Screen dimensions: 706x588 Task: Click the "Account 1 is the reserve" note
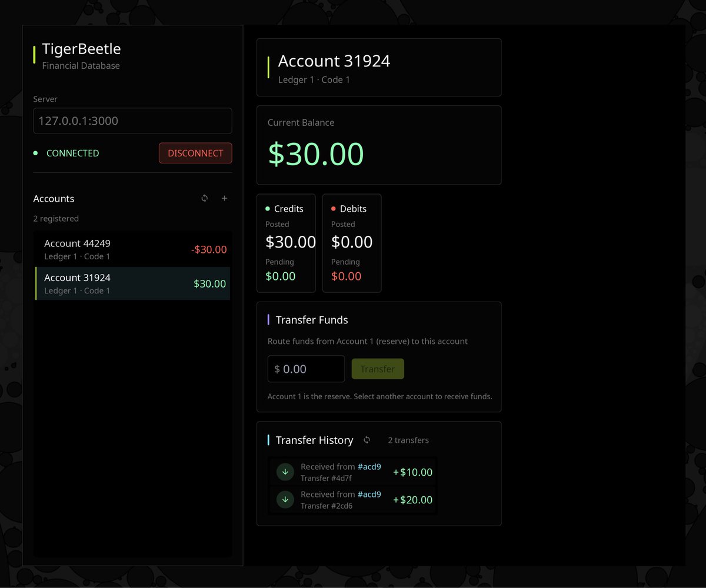click(380, 396)
